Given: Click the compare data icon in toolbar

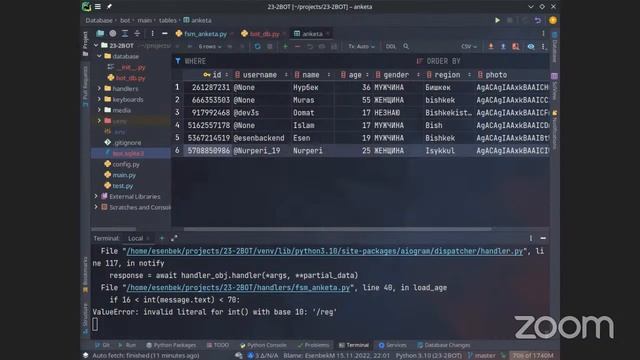Looking at the screenshot, I should [x=516, y=47].
